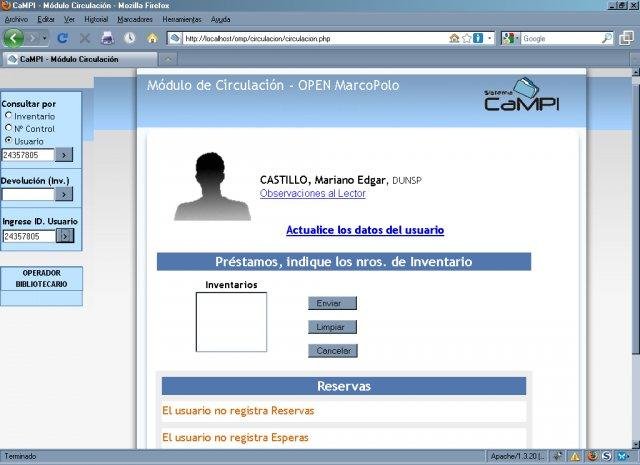Click 'El usuario no registra Esperas' text
Screen dimensions: 640x465
[235, 438]
